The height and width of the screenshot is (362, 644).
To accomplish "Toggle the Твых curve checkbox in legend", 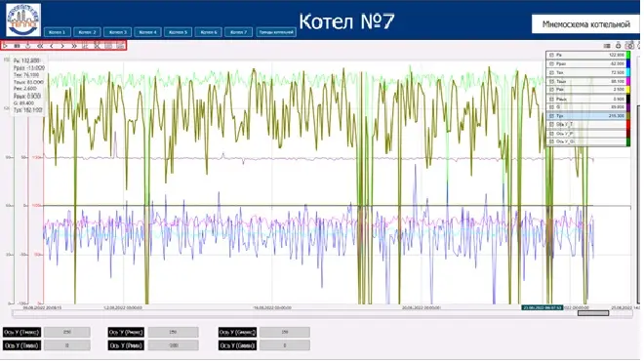I will (x=551, y=81).
